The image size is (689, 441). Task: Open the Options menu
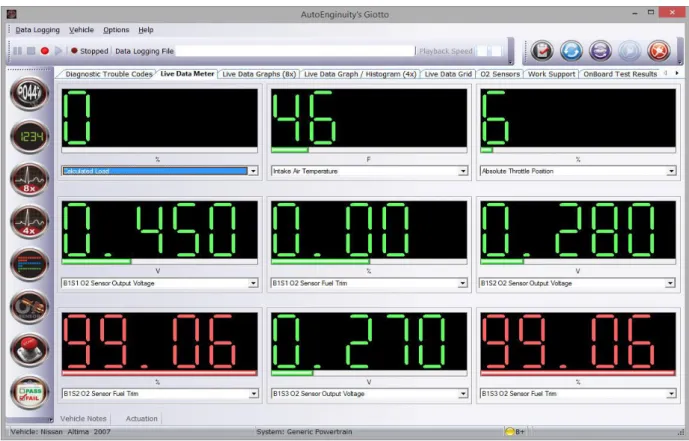pos(116,30)
